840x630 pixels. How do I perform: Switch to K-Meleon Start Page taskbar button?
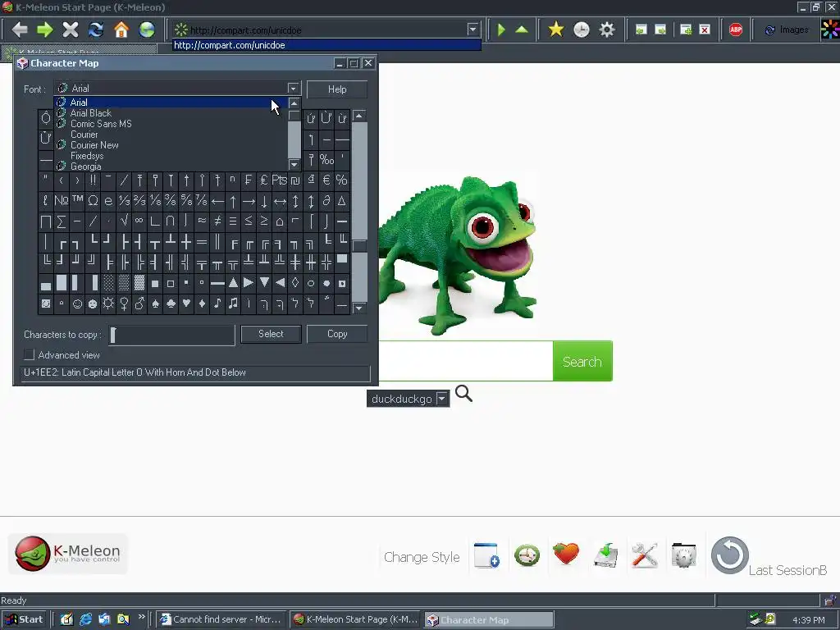click(356, 619)
